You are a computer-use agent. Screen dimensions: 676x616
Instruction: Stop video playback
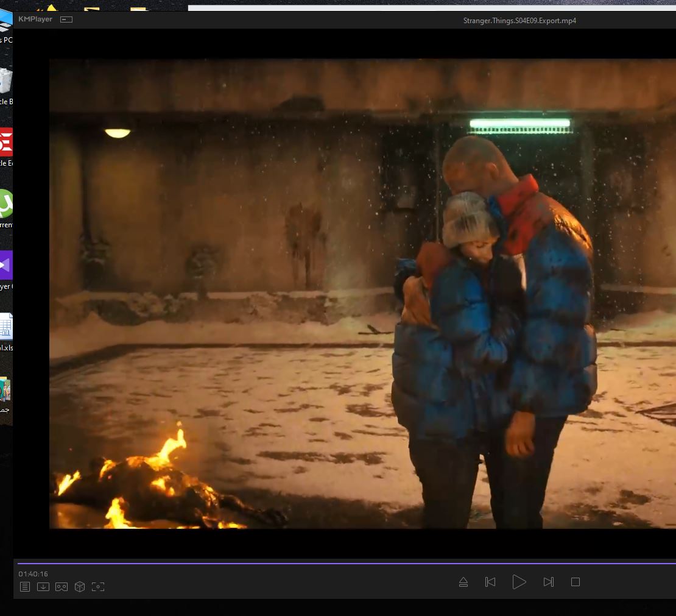tap(575, 582)
